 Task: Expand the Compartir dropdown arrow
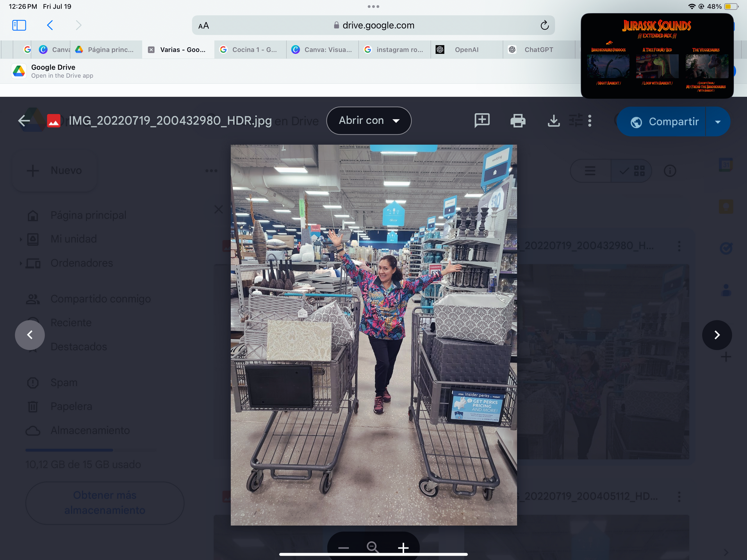[x=718, y=122]
